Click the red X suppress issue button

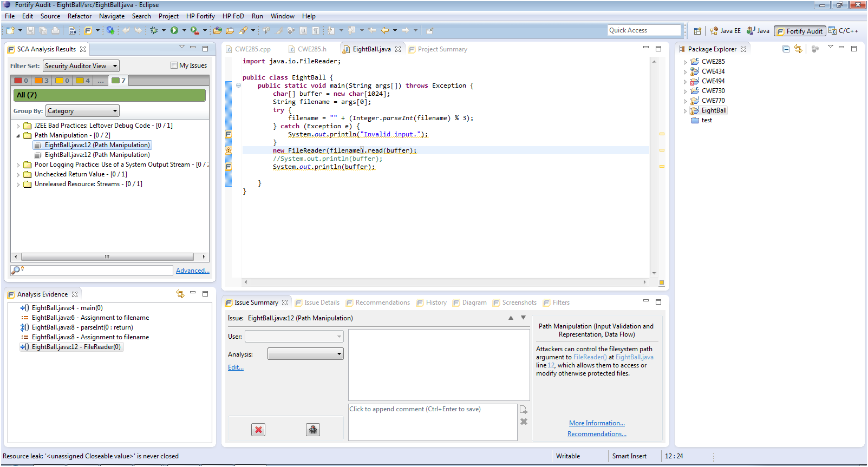tap(258, 430)
